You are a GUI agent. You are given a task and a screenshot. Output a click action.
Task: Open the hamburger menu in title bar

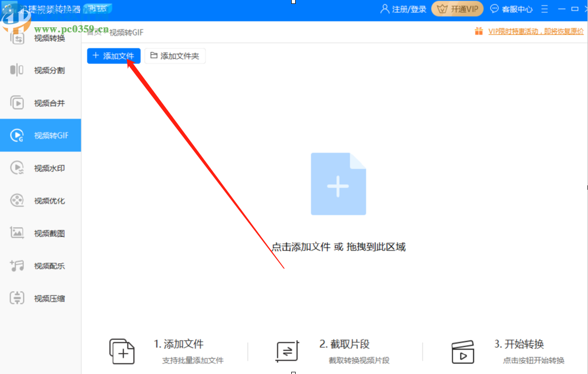pos(545,9)
